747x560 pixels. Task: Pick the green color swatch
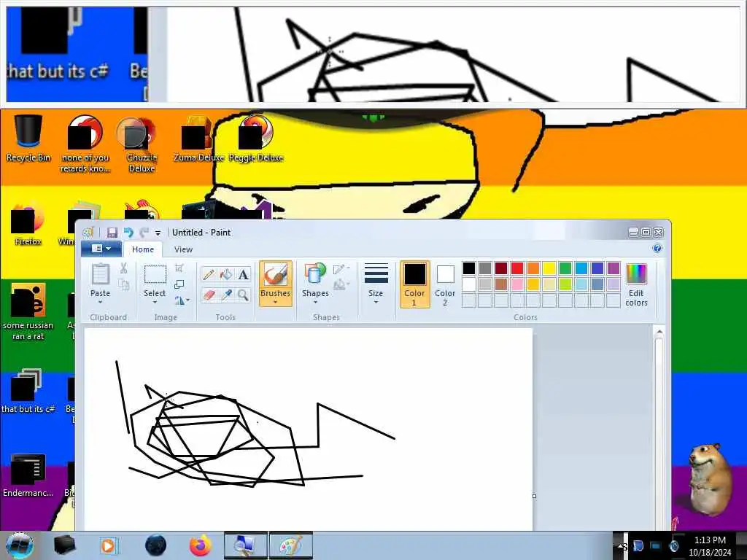565,268
